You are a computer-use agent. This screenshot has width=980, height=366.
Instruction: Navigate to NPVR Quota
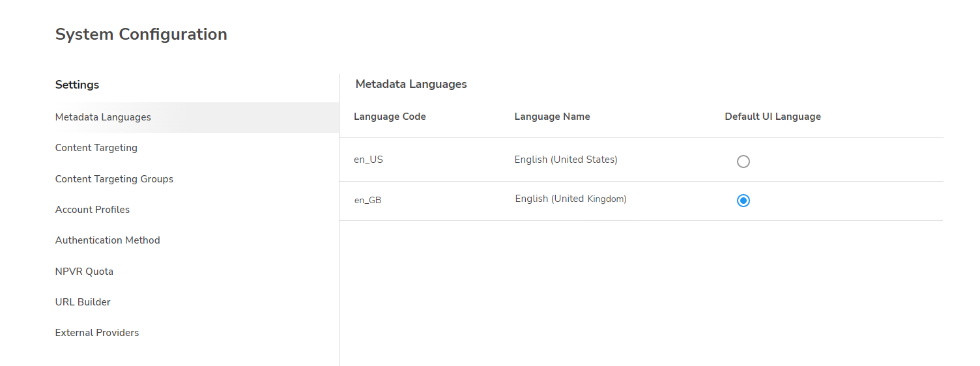(84, 272)
